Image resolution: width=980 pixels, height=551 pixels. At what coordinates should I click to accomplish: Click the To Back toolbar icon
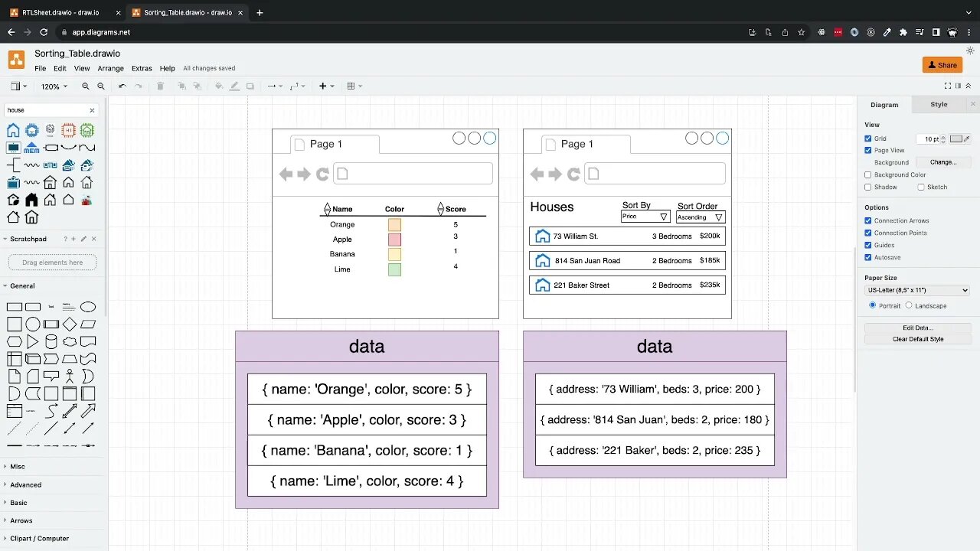(x=197, y=86)
